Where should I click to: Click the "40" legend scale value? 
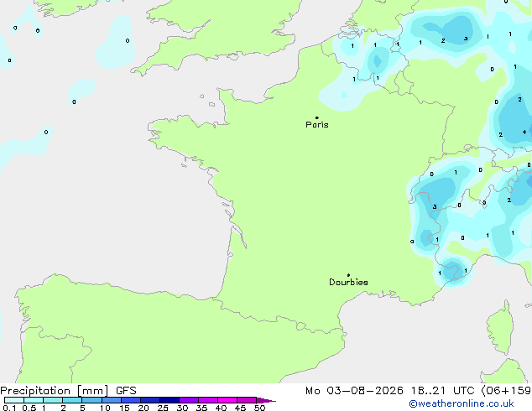tap(221, 408)
